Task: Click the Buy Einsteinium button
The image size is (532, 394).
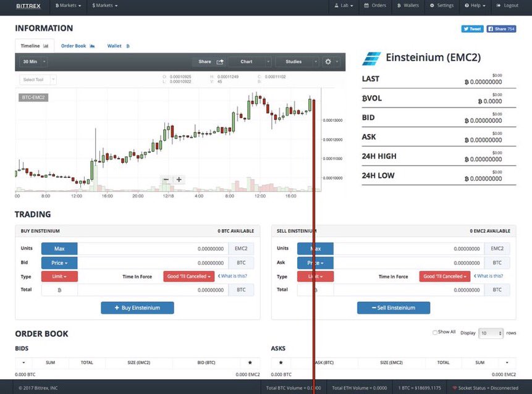Action: click(137, 308)
